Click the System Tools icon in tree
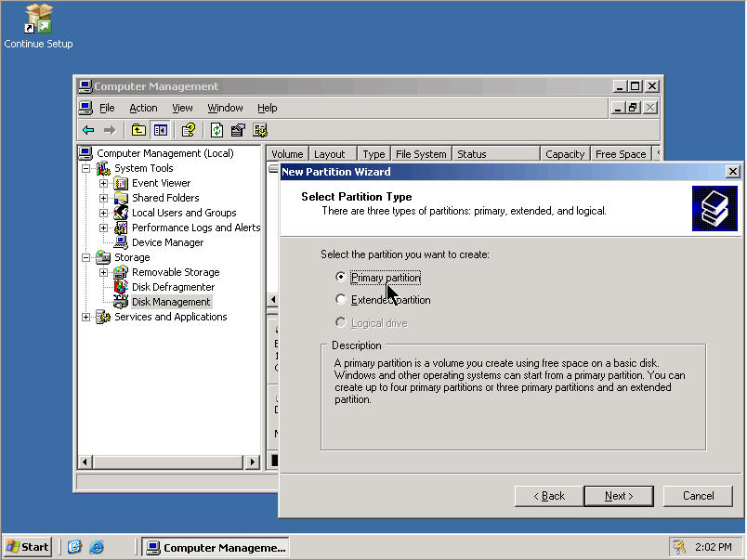The width and height of the screenshot is (747, 560). (x=103, y=168)
